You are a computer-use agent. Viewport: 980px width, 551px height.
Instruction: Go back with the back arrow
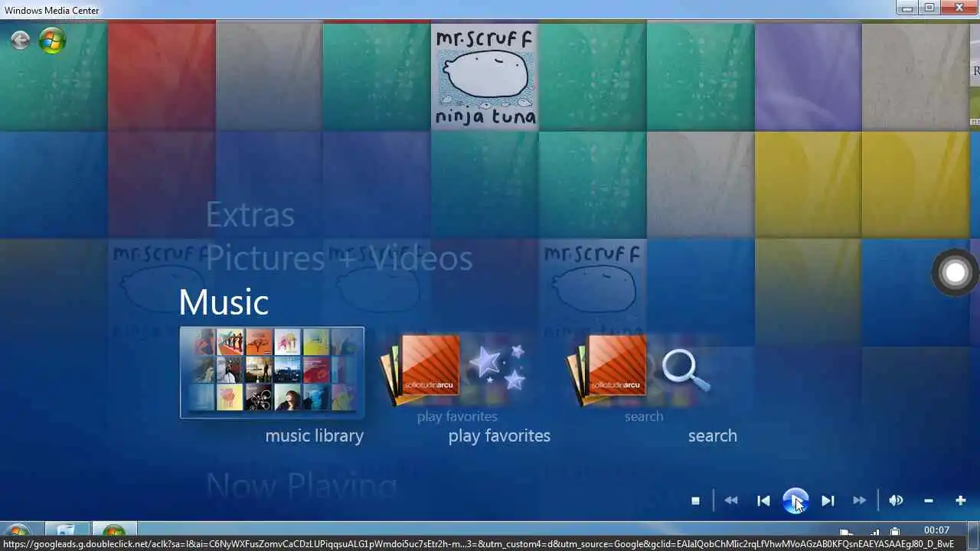(21, 40)
